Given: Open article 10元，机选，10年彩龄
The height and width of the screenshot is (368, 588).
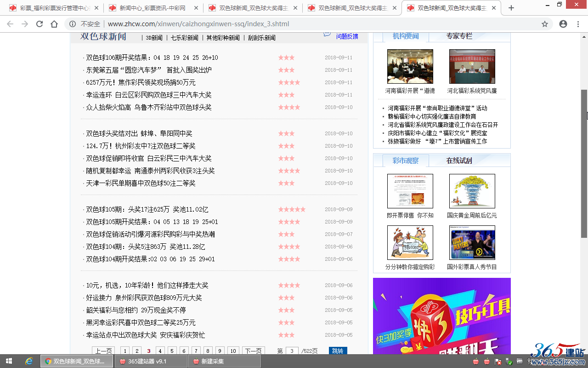Looking at the screenshot, I should 147,285.
